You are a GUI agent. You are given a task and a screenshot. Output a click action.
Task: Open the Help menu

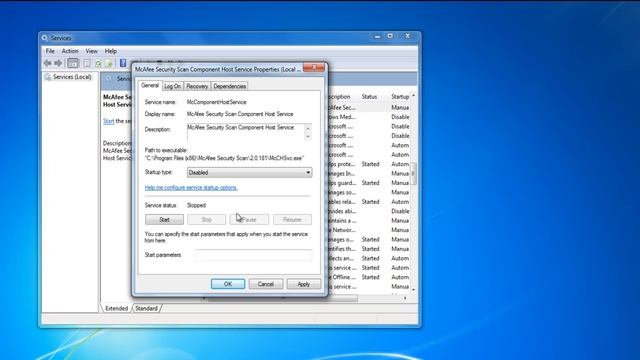tap(111, 51)
